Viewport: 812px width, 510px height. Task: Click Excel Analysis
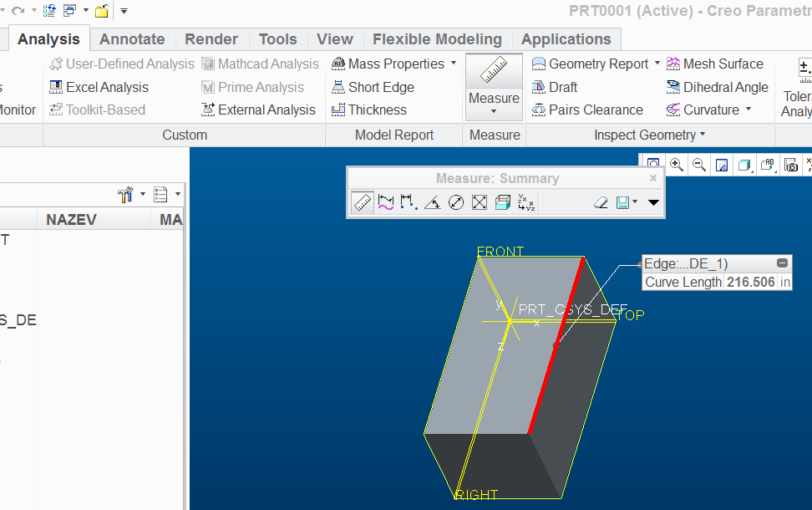tap(99, 87)
